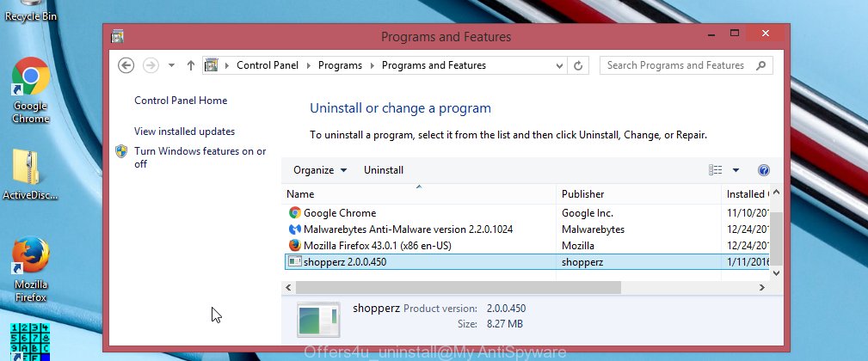Viewport: 868px width, 361px height.
Task: Change view with the view icon
Action: tap(715, 170)
